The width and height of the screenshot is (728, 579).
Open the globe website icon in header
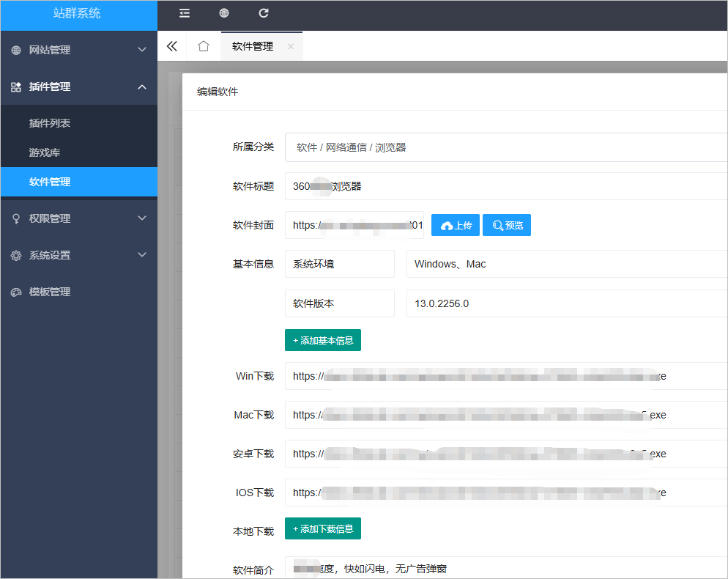224,13
